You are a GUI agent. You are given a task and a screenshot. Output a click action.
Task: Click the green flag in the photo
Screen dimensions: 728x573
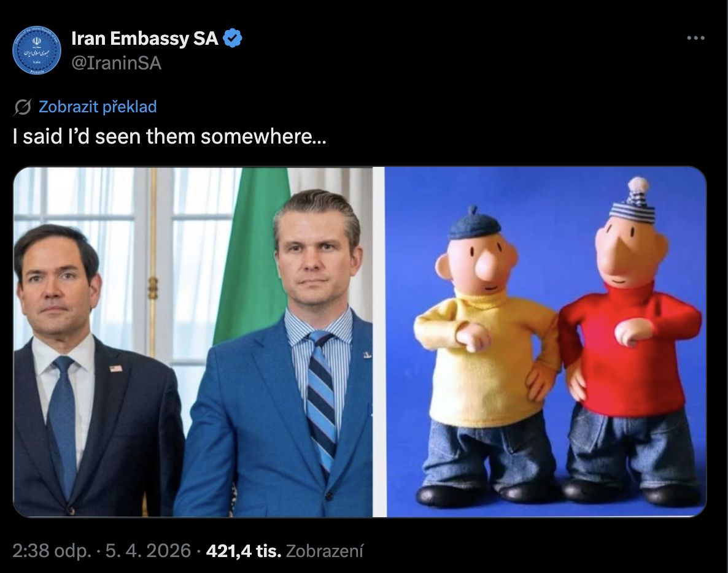[252, 258]
